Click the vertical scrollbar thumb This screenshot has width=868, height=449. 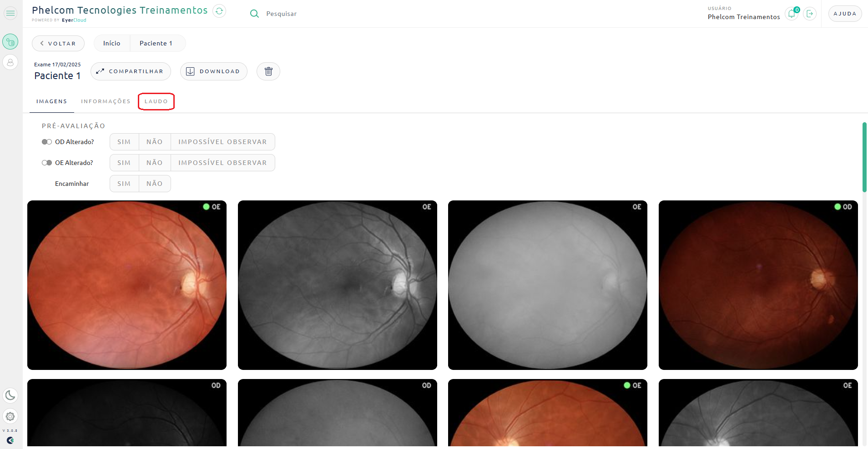pyautogui.click(x=864, y=157)
